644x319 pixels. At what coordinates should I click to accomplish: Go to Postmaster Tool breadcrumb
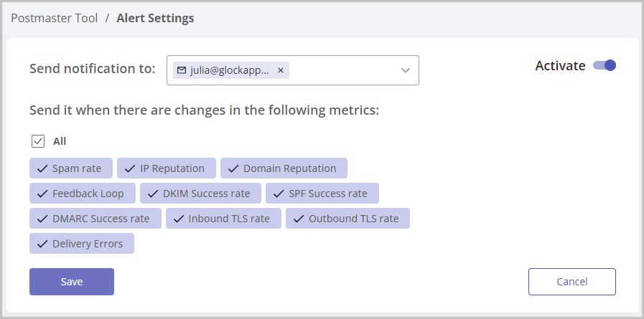click(54, 19)
